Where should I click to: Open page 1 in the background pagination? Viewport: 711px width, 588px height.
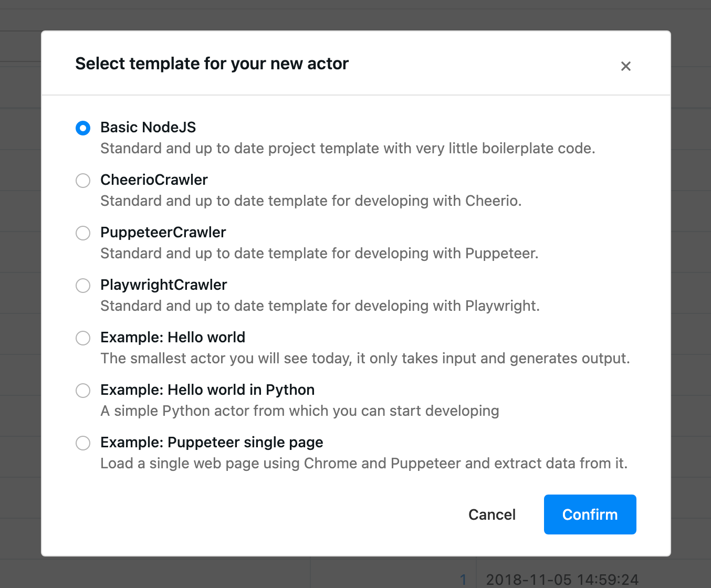click(x=464, y=580)
